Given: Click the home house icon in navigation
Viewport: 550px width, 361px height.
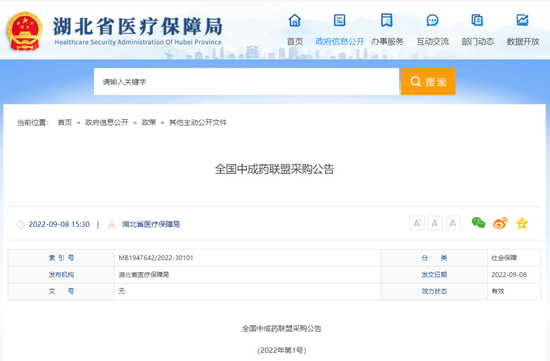Looking at the screenshot, I should pos(295,20).
